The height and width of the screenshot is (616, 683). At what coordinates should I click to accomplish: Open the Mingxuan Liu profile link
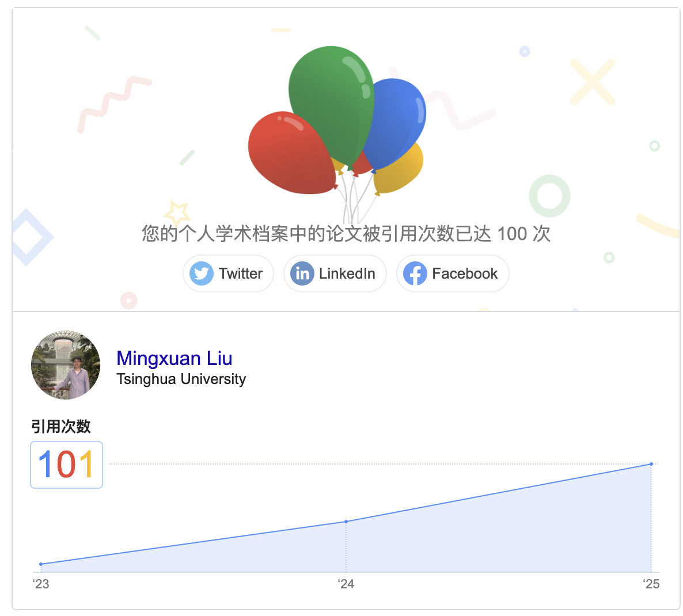(174, 358)
